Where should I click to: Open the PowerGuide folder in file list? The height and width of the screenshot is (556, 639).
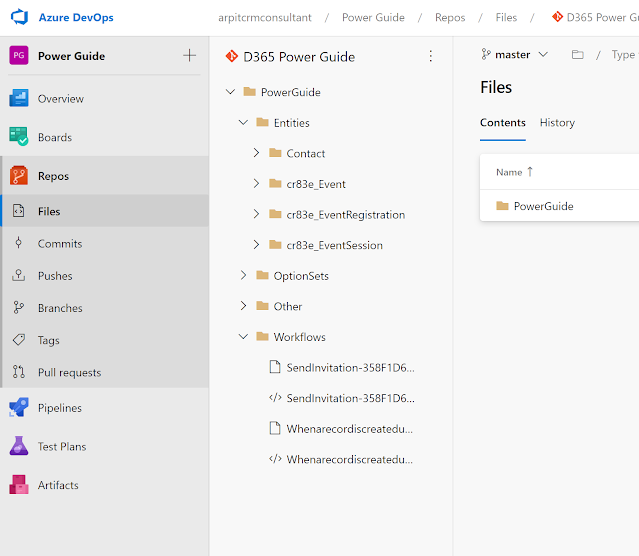tap(543, 206)
